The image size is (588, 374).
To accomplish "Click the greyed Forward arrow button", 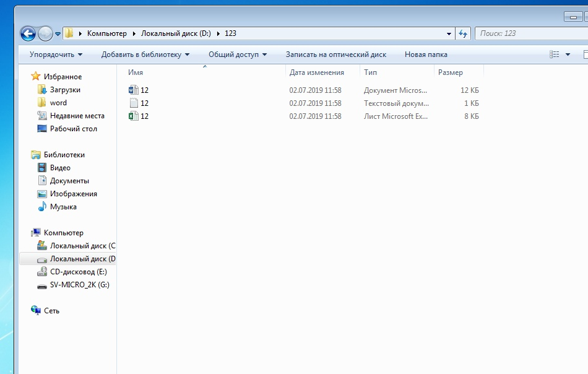I will tap(45, 34).
